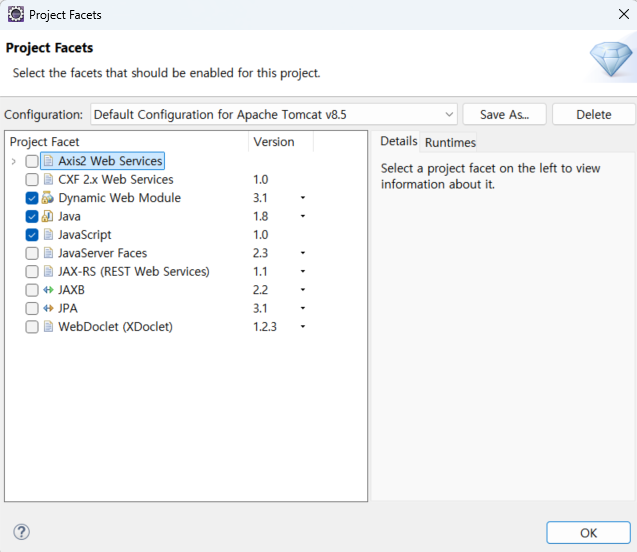Screen dimensions: 637x552
Task: Enable the Axis2 Web Services checkbox
Action: coord(32,161)
